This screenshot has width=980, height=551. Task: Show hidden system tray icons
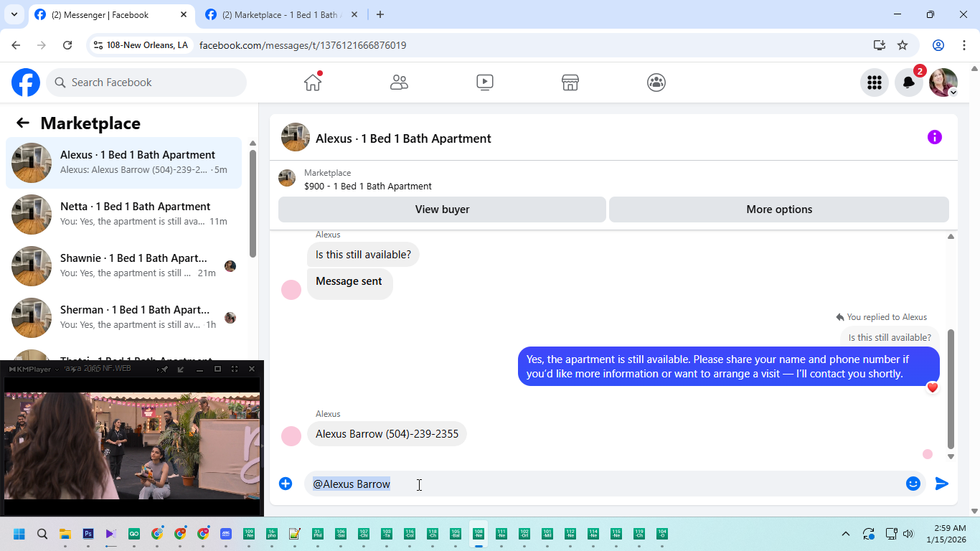(x=846, y=534)
